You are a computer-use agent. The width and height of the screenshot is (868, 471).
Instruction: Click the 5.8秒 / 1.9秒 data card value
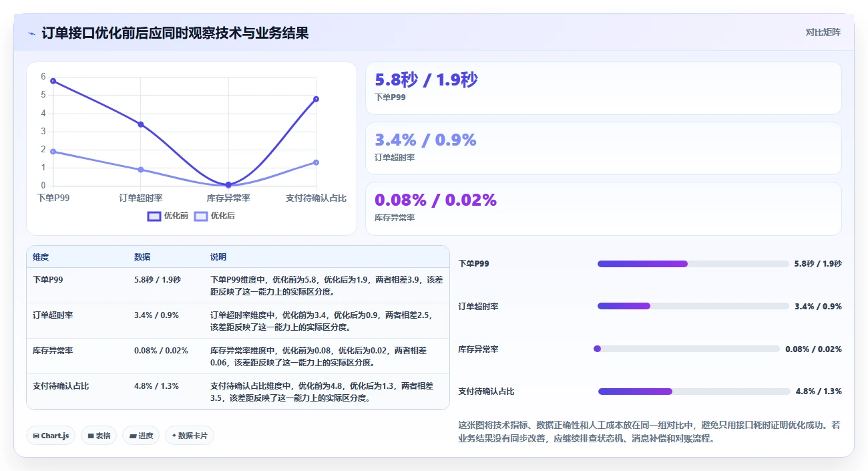(x=426, y=80)
